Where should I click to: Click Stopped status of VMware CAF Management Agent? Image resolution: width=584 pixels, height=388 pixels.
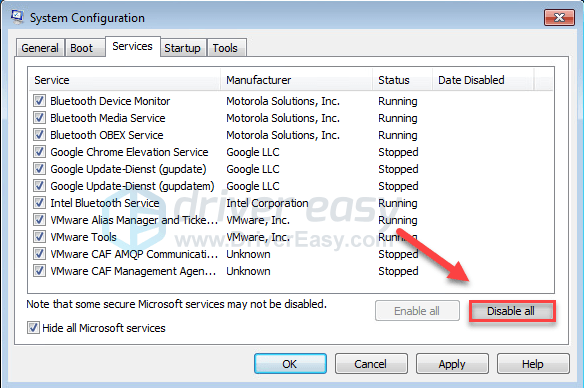pyautogui.click(x=398, y=271)
